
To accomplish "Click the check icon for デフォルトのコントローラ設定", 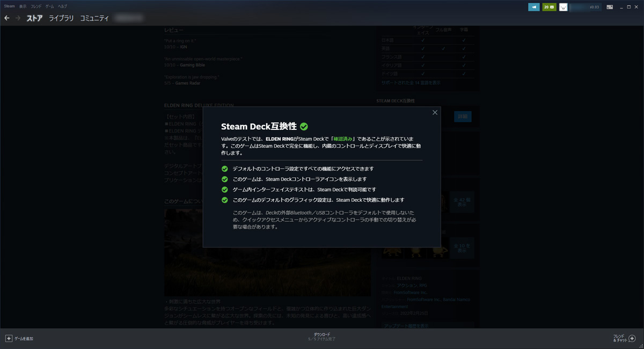I will [225, 169].
